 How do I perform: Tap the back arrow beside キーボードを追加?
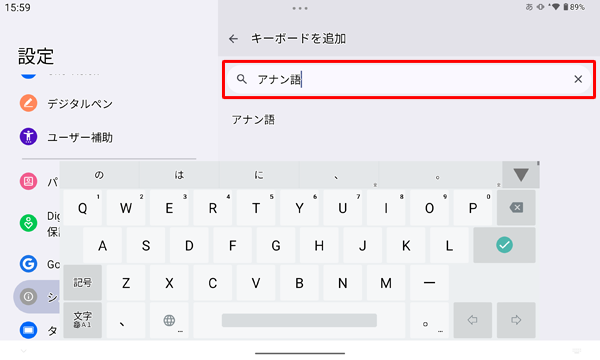233,39
